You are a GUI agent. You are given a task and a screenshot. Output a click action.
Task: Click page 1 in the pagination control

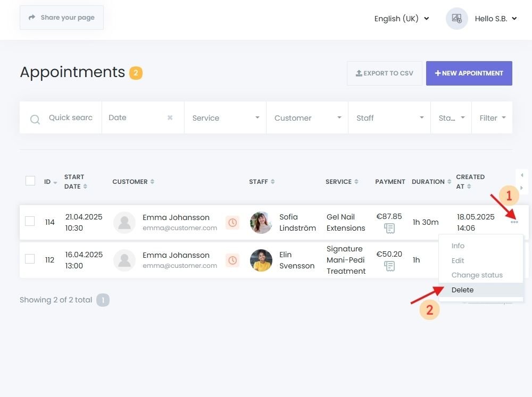click(x=103, y=300)
